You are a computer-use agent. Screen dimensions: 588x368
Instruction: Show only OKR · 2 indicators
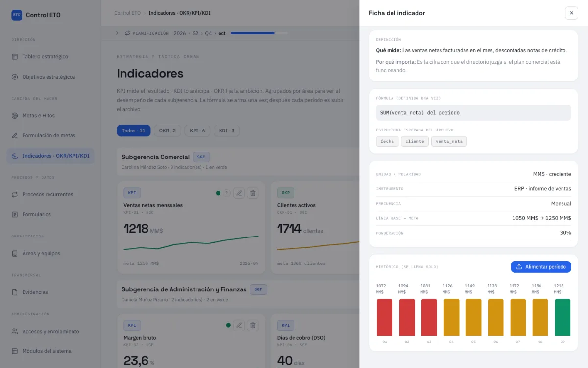168,131
